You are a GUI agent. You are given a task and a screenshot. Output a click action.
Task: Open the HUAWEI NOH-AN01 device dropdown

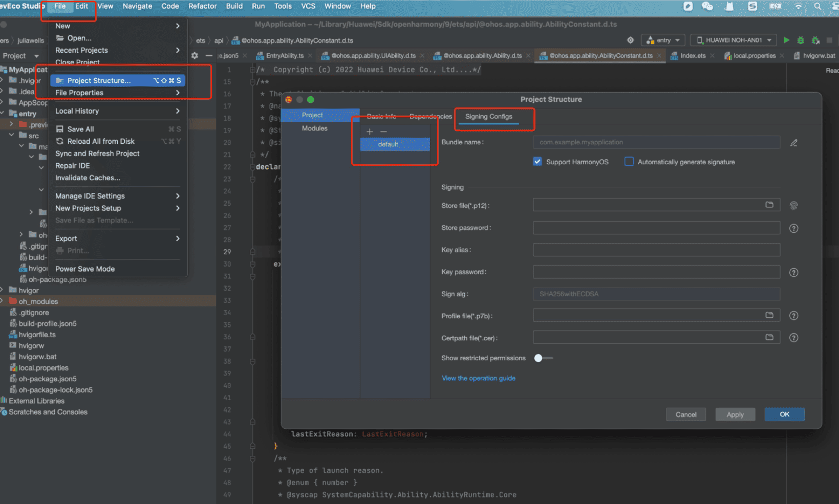pyautogui.click(x=734, y=40)
